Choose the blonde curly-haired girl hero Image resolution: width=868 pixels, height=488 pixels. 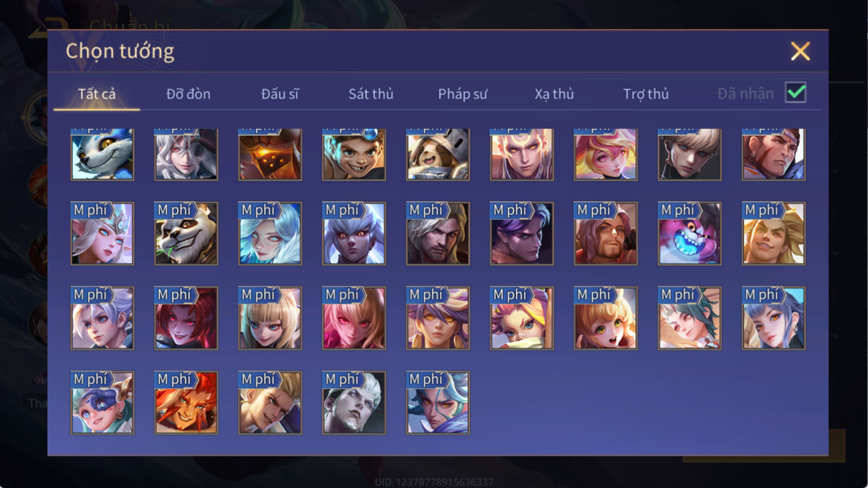(605, 318)
